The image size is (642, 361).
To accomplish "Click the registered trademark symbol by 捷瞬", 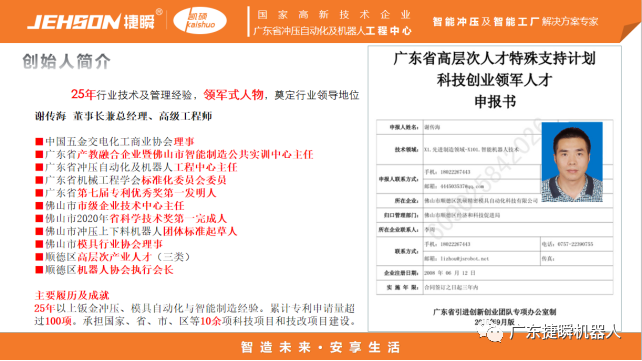I will coord(159,12).
